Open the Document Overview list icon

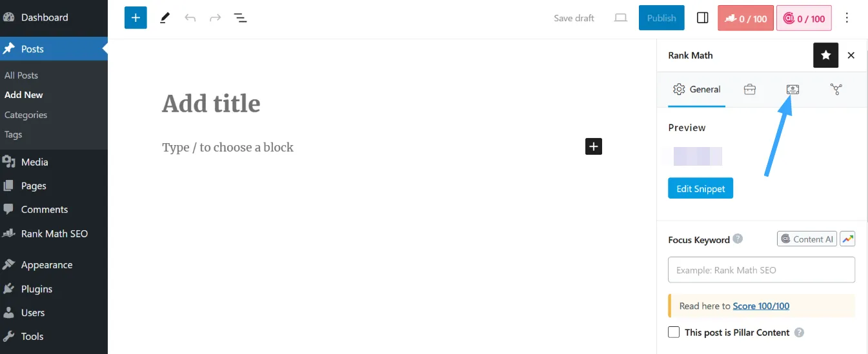tap(240, 18)
